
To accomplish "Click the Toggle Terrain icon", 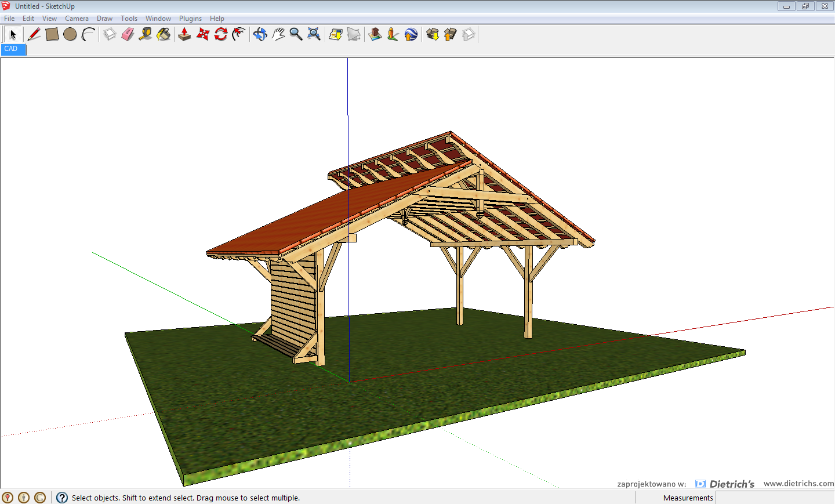I will point(353,34).
